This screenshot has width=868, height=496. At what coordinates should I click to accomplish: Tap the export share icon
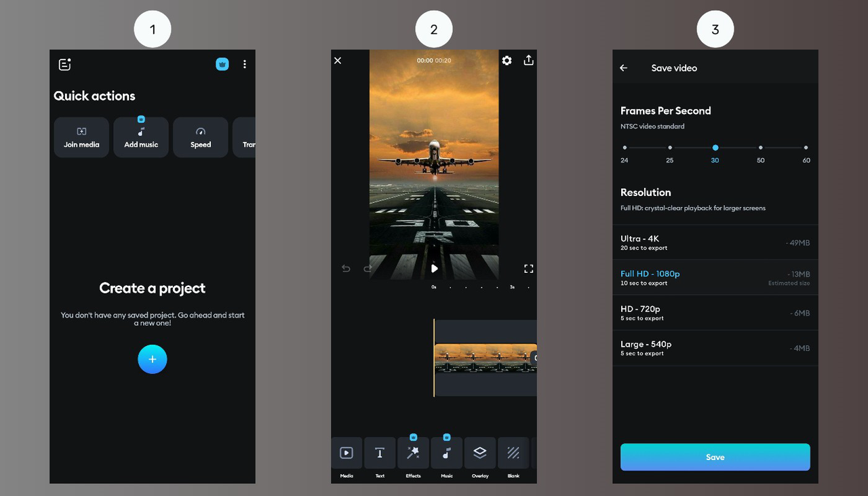point(528,60)
